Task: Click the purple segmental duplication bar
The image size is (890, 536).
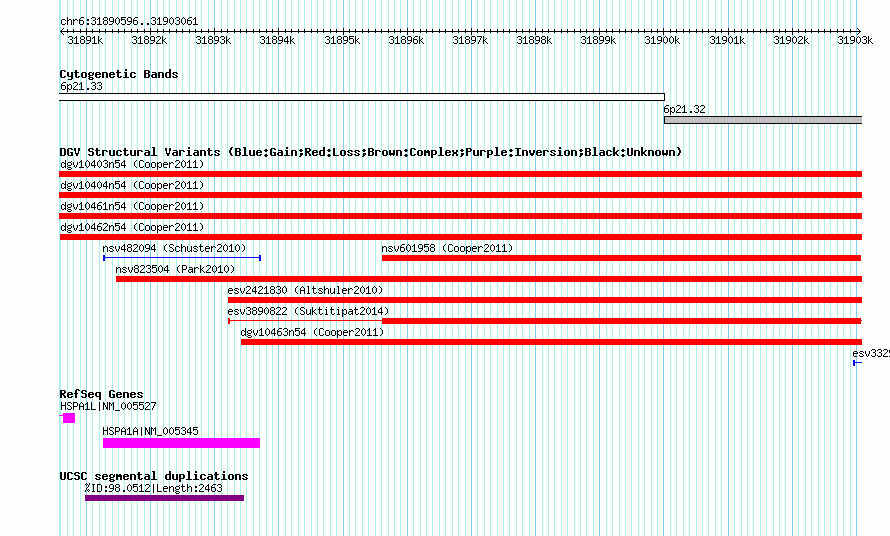Action: [165, 498]
